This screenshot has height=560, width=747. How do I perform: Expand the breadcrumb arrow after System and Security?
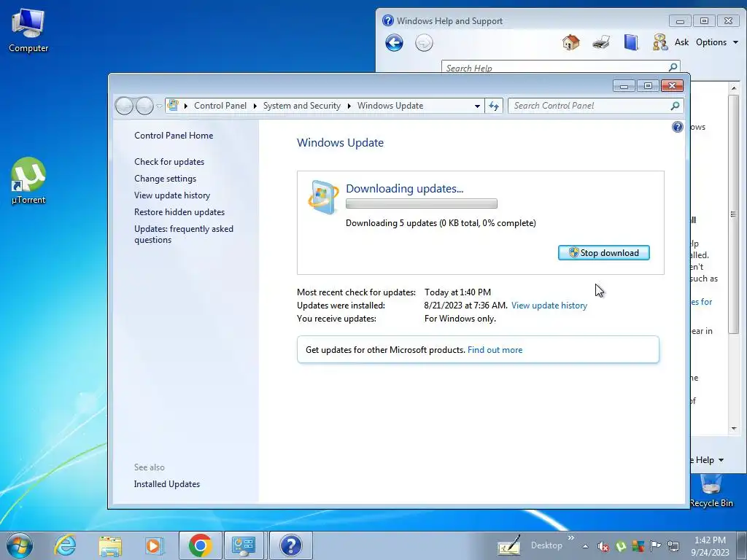click(349, 106)
